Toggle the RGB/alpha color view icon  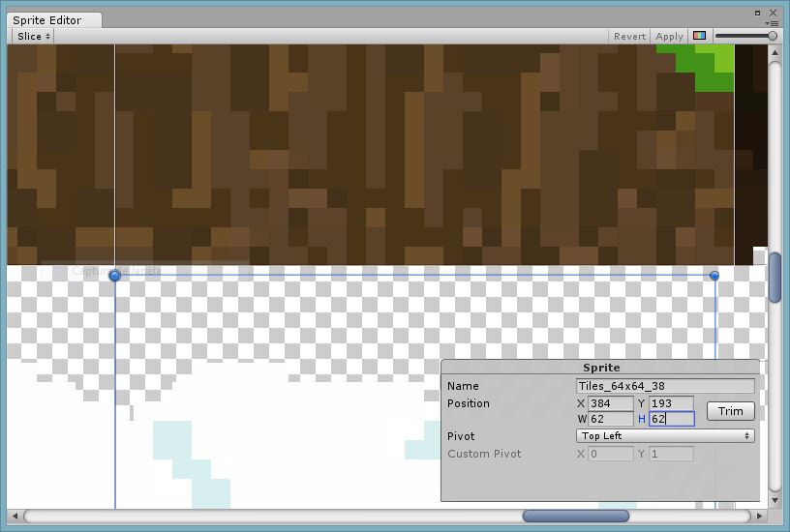(x=699, y=36)
